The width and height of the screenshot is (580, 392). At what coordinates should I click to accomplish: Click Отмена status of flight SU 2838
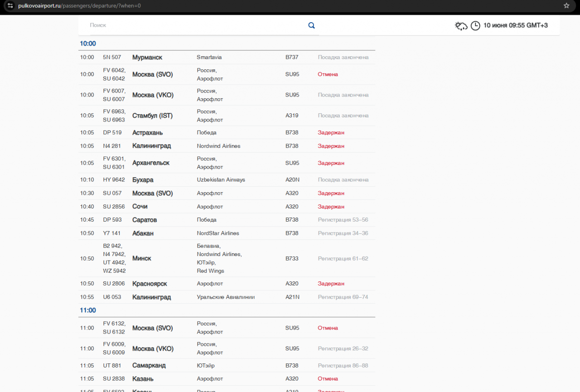point(328,379)
